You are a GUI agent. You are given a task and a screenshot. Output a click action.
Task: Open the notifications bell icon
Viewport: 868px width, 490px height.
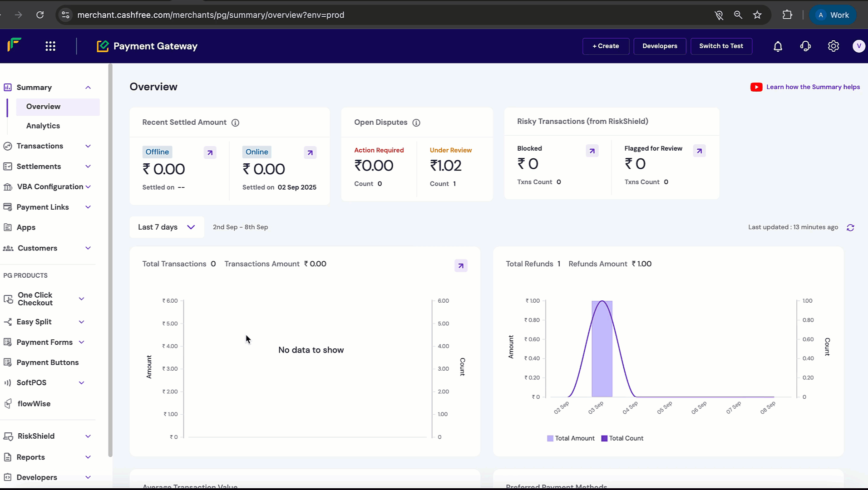point(778,46)
